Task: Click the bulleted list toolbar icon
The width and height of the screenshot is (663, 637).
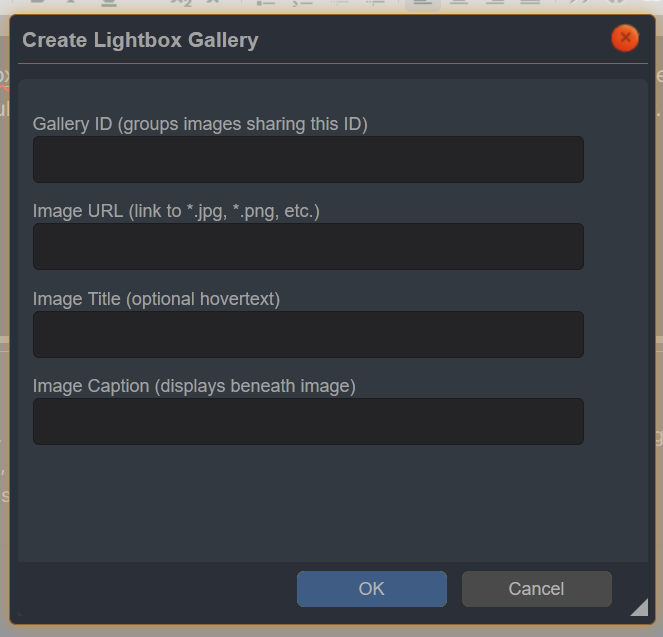Action: tap(266, 3)
